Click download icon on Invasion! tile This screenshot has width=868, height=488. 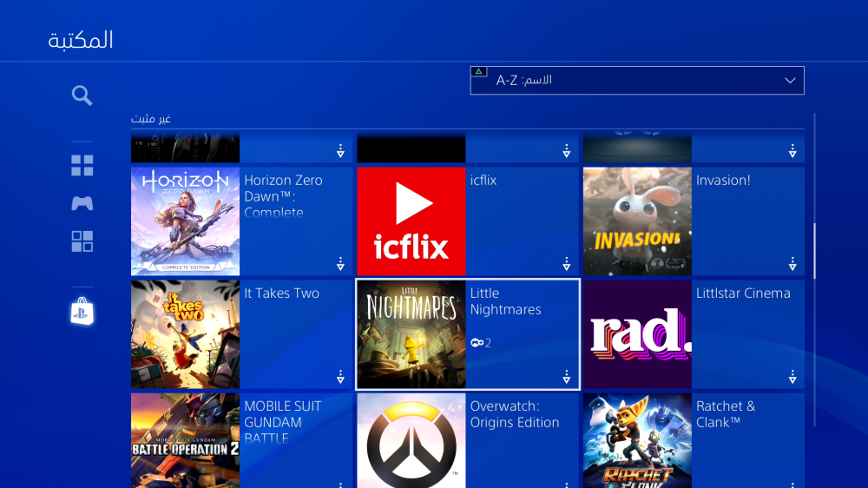pos(792,264)
